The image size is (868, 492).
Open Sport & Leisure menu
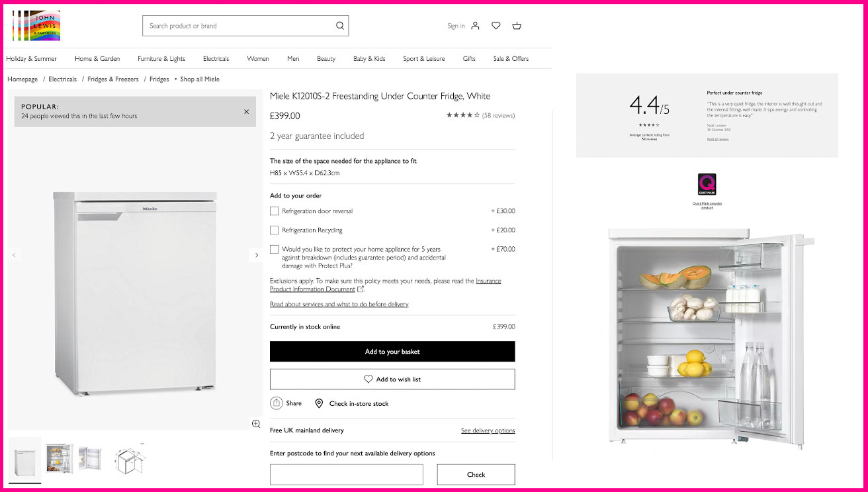tap(424, 59)
